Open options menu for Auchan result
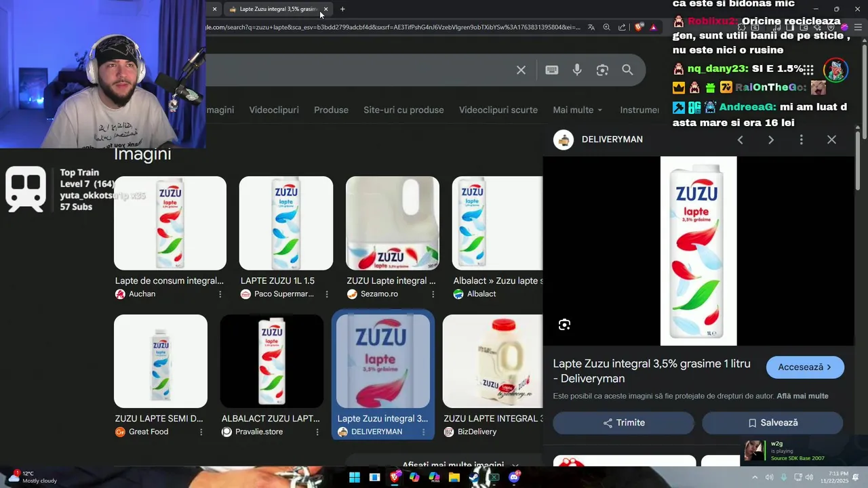The width and height of the screenshot is (868, 488). pyautogui.click(x=220, y=294)
